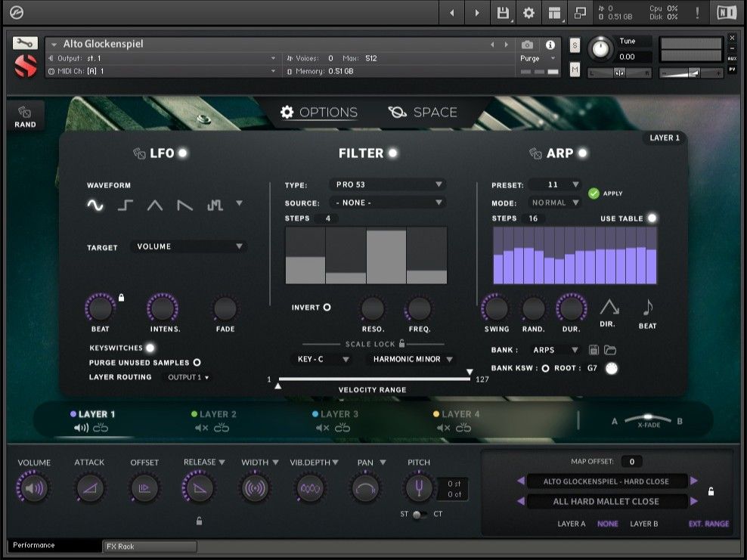Click the ARP beat note icon

[647, 307]
